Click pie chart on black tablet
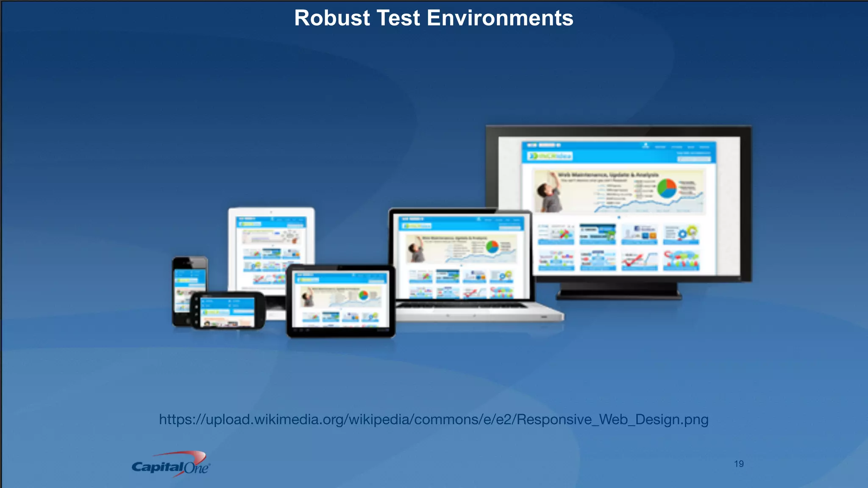 click(x=363, y=295)
